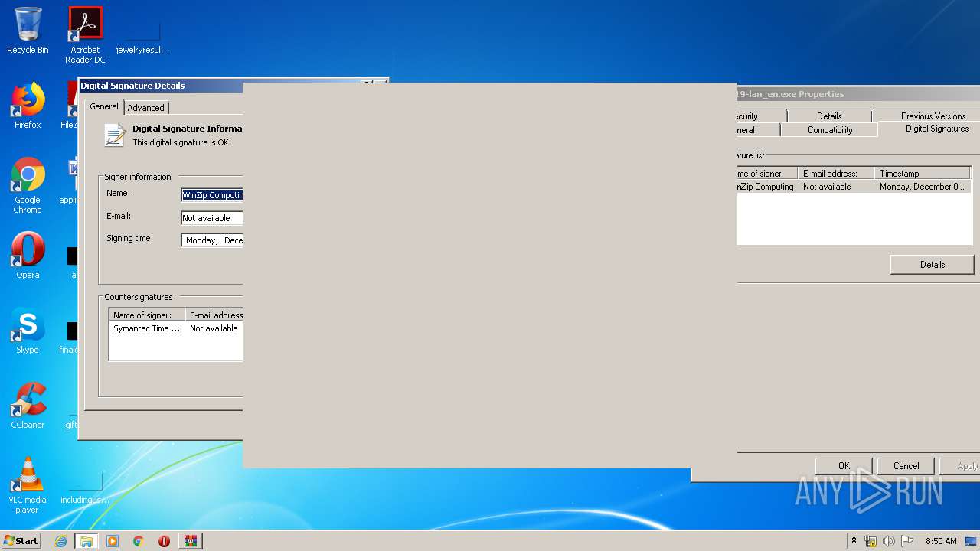Viewport: 980px width, 551px height.
Task: Click E-mail address column in Countersignatures
Action: [x=214, y=315]
